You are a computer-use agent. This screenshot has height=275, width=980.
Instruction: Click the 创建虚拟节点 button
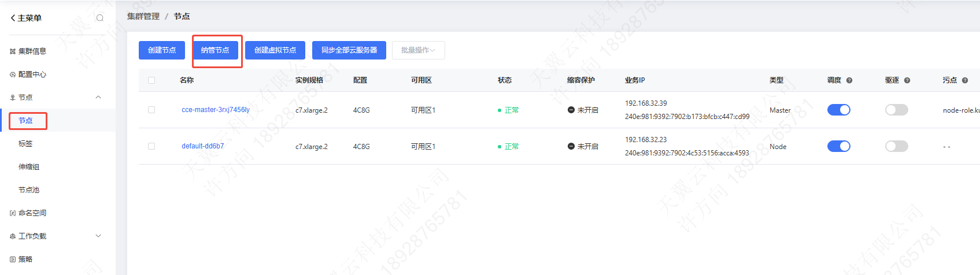[x=275, y=50]
